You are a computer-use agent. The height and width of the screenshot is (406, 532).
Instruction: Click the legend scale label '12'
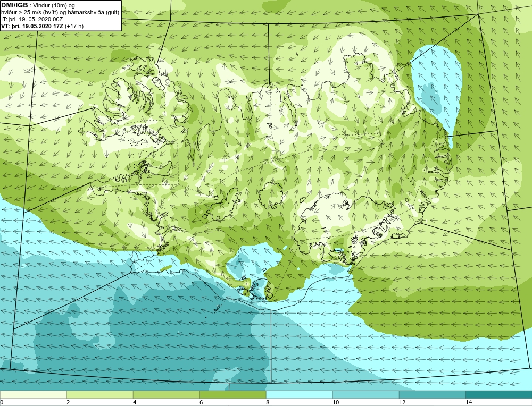402,402
